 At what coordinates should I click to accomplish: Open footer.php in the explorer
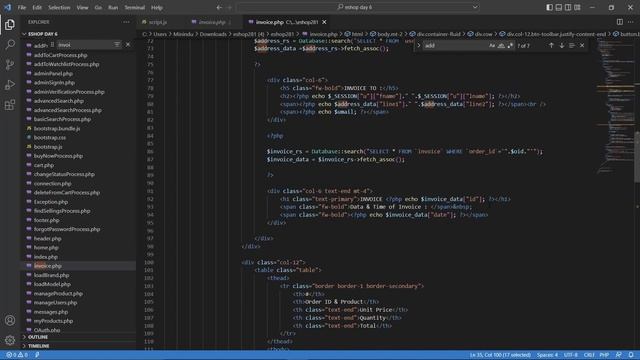tap(46, 220)
